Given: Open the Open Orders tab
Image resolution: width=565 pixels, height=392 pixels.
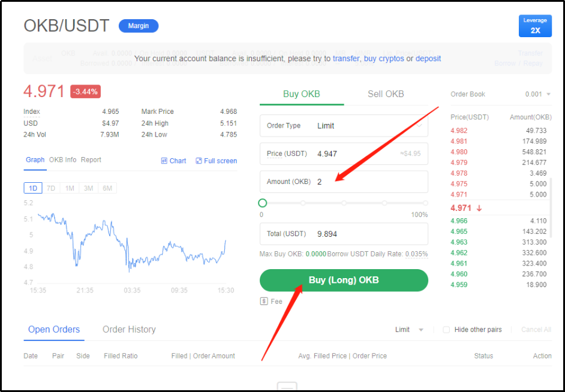Looking at the screenshot, I should click(54, 330).
